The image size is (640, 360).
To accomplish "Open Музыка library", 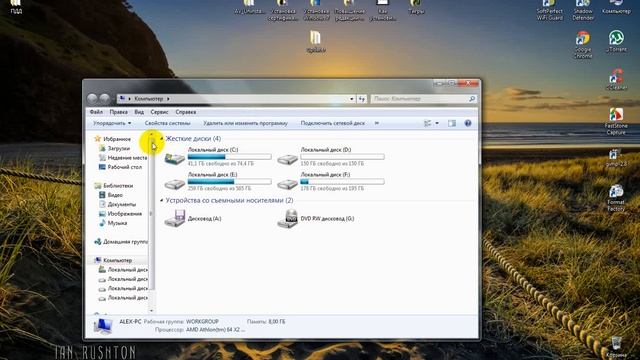I will [117, 223].
